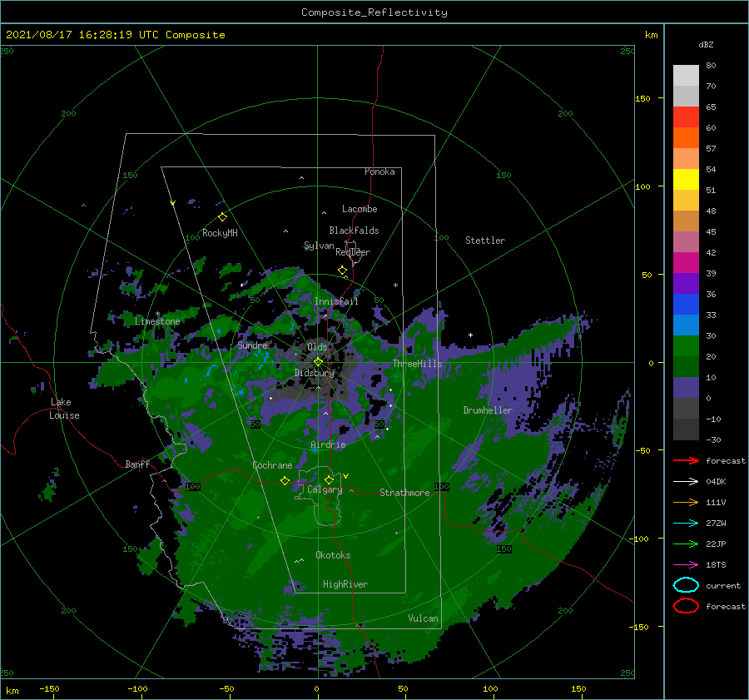The width and height of the screenshot is (749, 700).
Task: Click the RockyMH label
Action: point(220,233)
